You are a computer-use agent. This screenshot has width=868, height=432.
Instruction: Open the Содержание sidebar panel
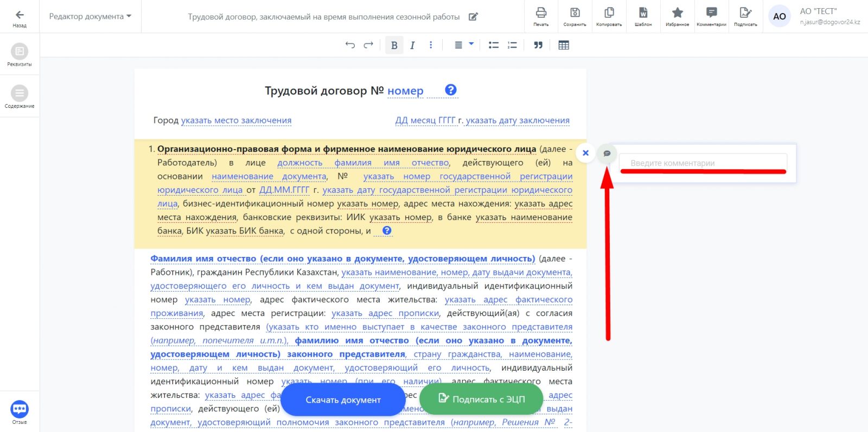pyautogui.click(x=20, y=96)
